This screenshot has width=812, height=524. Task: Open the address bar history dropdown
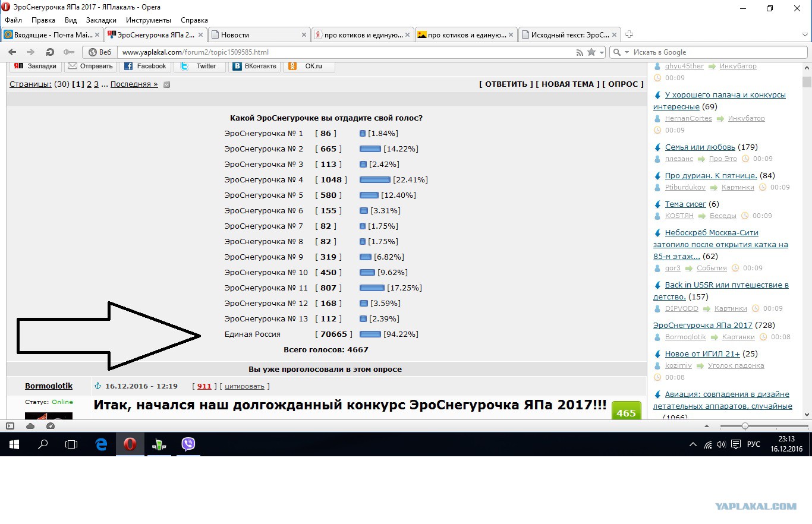(x=602, y=52)
